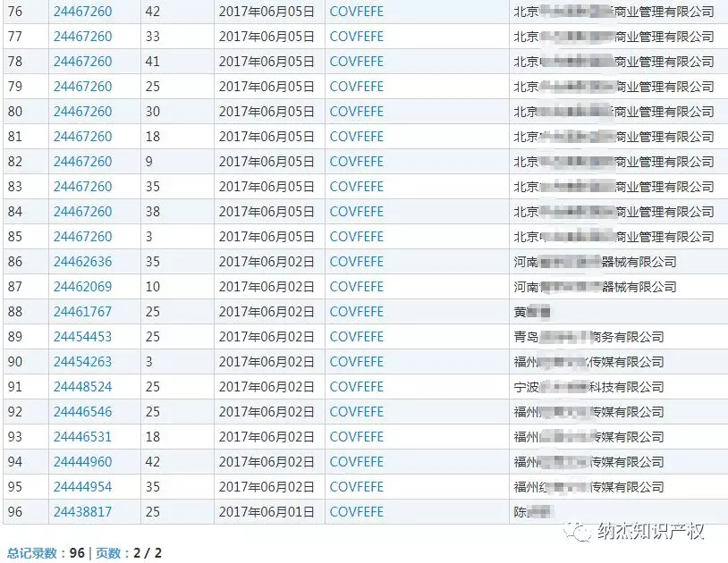Open the last record number 24438817
Screen dimensions: 728x563
[82, 512]
